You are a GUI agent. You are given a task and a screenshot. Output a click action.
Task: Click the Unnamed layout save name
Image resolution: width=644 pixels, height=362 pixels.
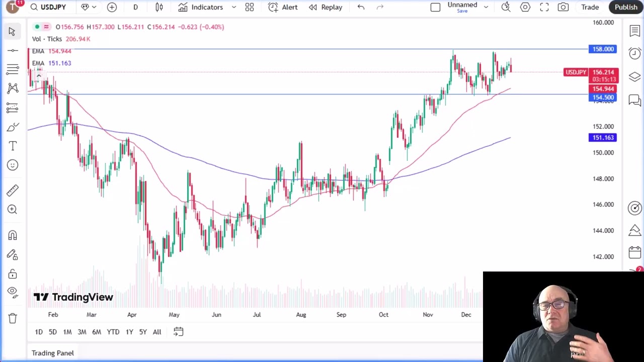[x=462, y=7]
